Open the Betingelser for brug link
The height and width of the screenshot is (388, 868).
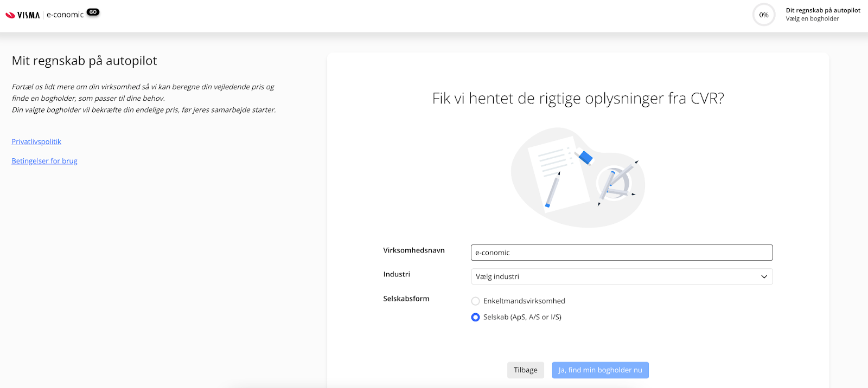(x=44, y=161)
